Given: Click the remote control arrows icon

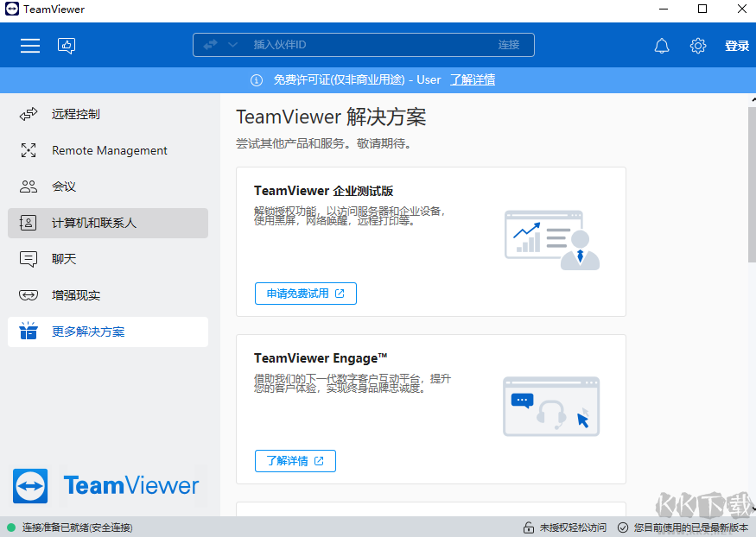Looking at the screenshot, I should click(29, 114).
